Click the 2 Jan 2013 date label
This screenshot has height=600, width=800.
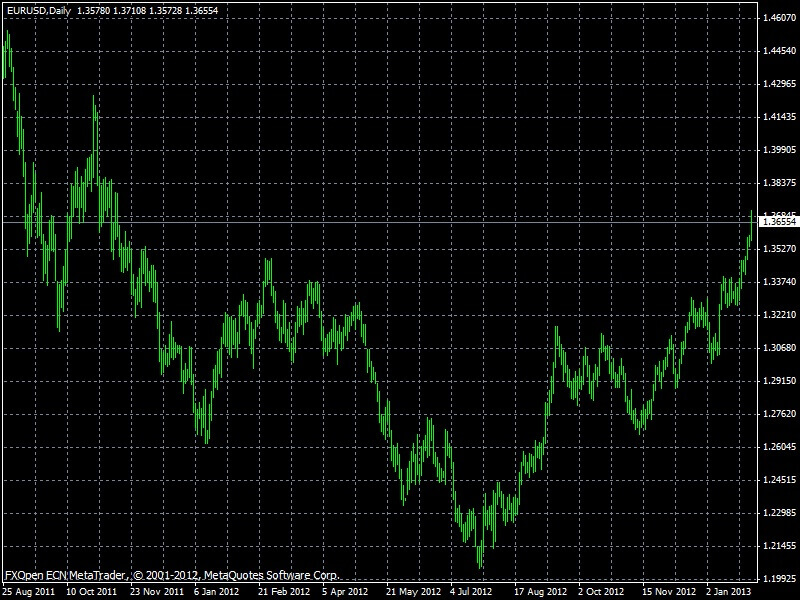(x=729, y=592)
